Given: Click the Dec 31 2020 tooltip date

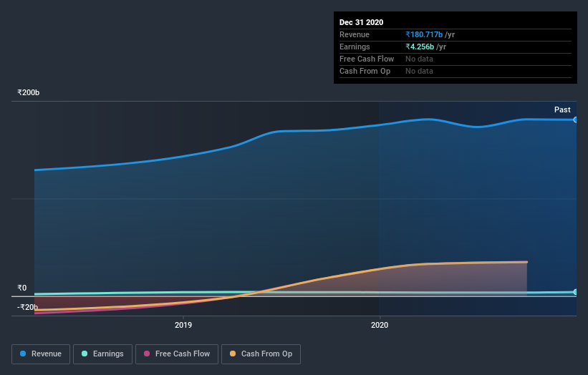Looking at the screenshot, I should tap(361, 22).
